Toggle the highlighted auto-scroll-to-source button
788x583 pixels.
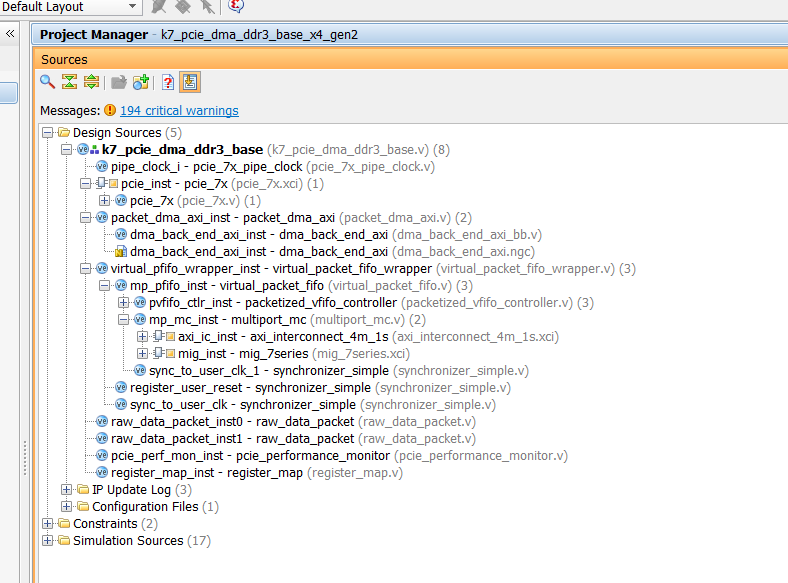click(190, 82)
